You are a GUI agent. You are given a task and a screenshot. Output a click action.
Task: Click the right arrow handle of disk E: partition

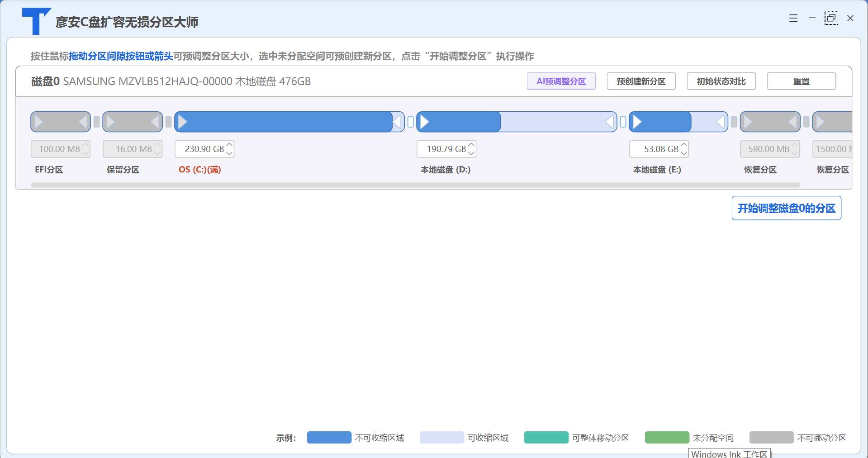point(721,122)
